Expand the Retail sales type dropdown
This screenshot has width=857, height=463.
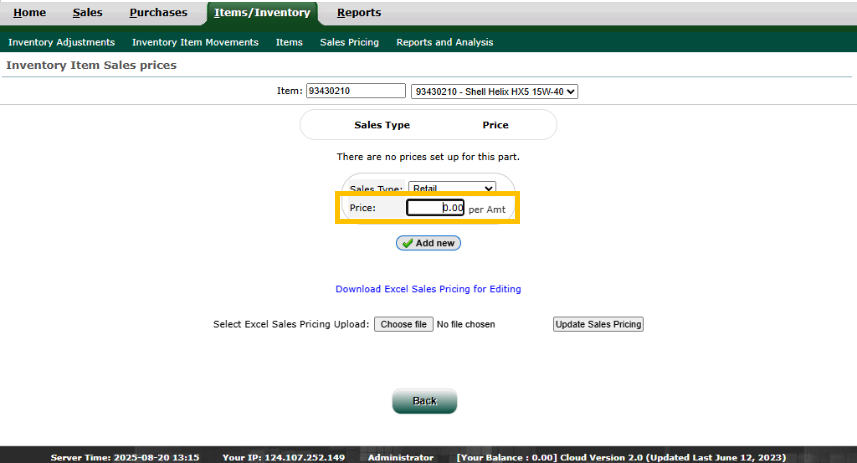pos(452,187)
